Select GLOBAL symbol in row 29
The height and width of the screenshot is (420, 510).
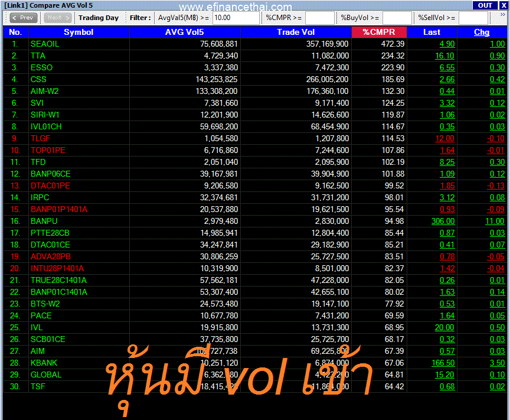[x=46, y=375]
